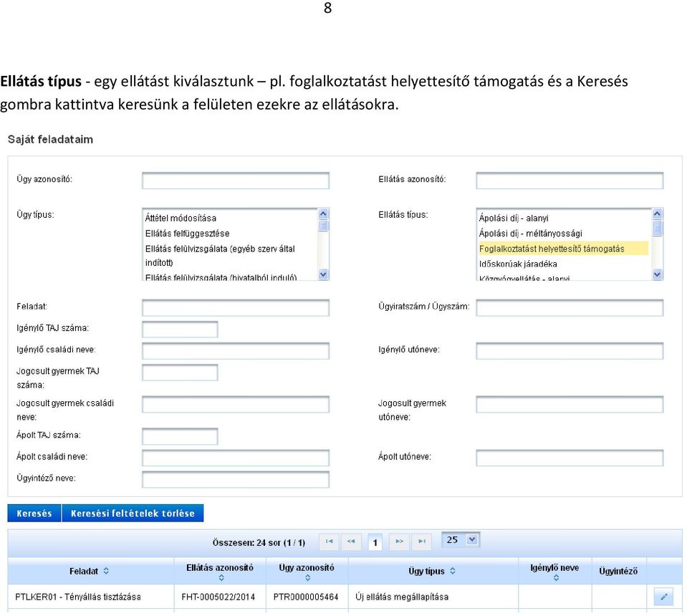Image resolution: width=687 pixels, height=616 pixels.
Task: Go to last page of results
Action: [421, 542]
